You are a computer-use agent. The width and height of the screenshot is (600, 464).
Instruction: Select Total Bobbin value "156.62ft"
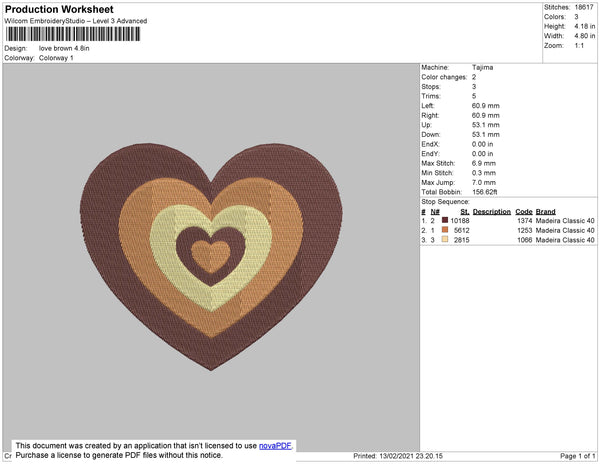click(484, 192)
